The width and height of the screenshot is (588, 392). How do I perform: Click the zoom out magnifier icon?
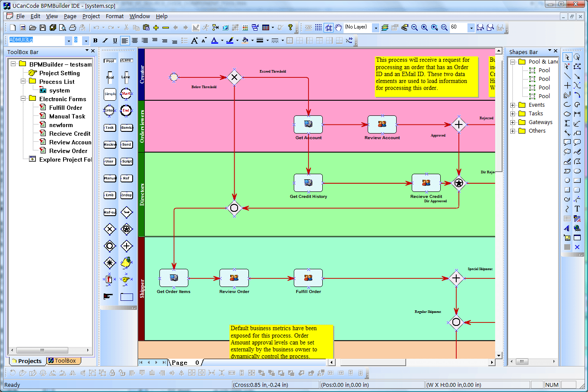414,28
